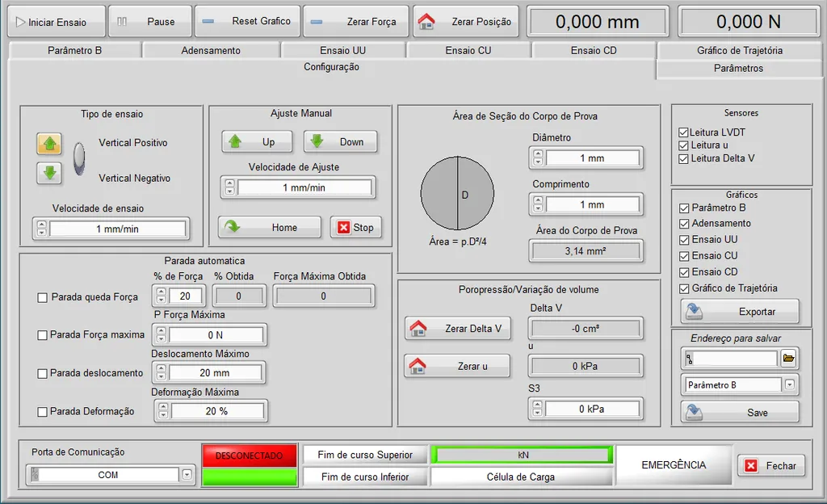
Task: Click the S3 stepper arrows
Action: [537, 409]
